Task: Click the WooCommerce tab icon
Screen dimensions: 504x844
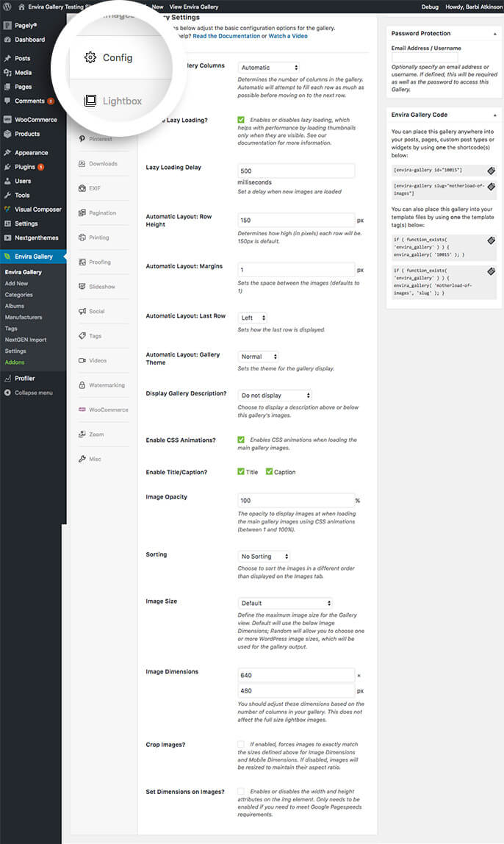Action: 82,410
